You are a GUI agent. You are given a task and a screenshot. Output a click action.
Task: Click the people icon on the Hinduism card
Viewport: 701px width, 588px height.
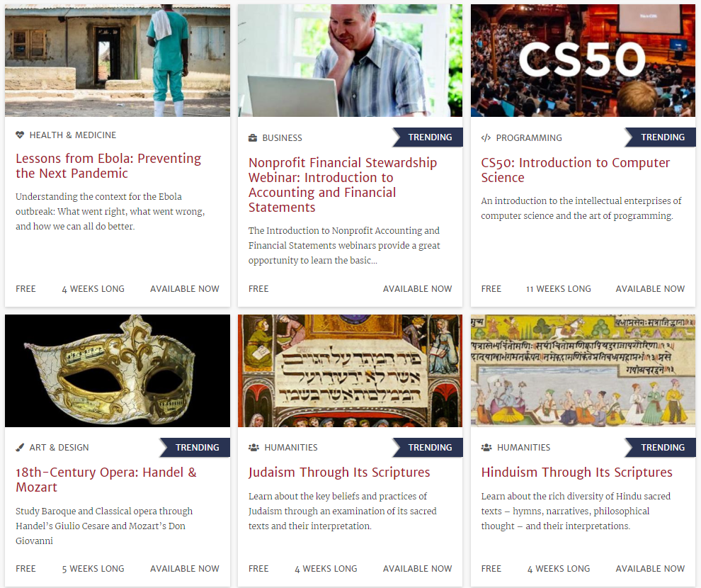[x=486, y=447]
